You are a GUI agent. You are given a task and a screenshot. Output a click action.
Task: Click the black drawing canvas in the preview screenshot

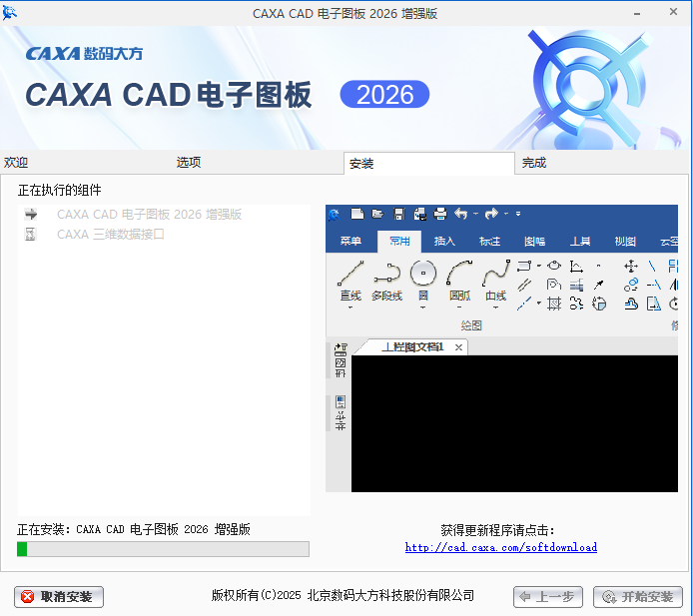tap(514, 423)
